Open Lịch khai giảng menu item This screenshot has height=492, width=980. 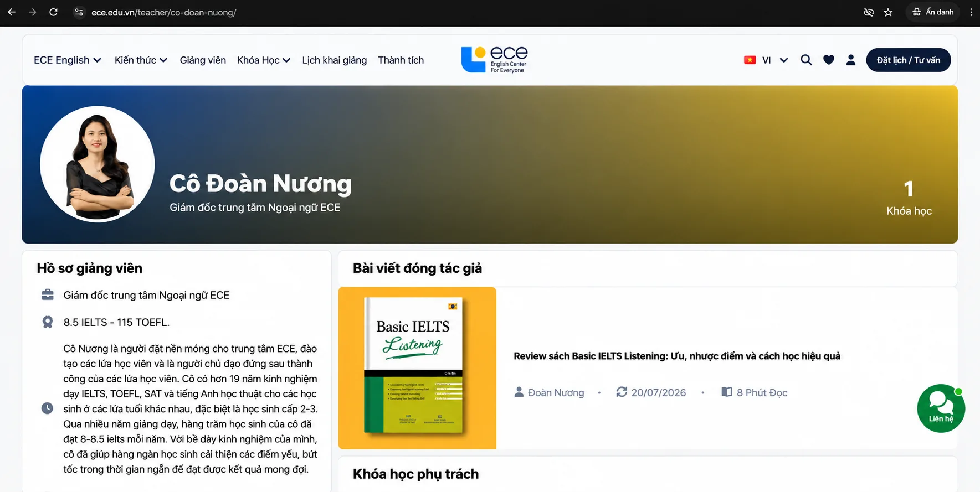coord(335,60)
